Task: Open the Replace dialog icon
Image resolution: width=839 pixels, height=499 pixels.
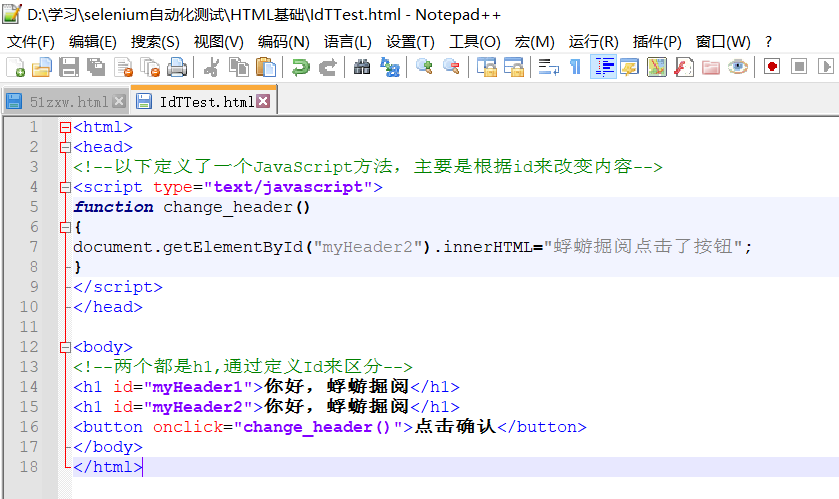Action: click(390, 67)
